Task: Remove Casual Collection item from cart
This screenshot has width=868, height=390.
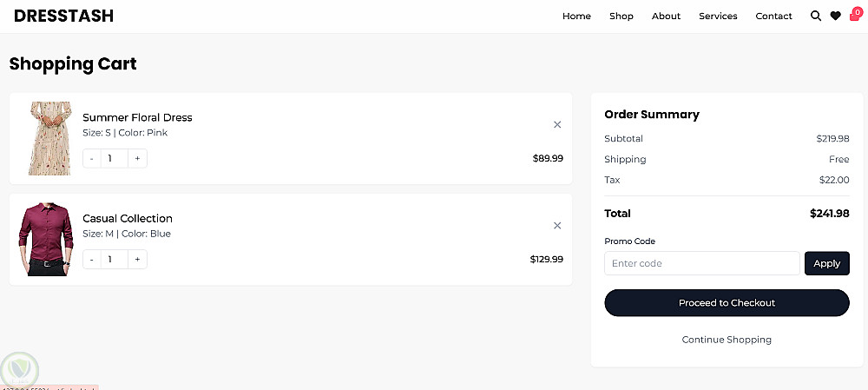Action: click(x=557, y=226)
